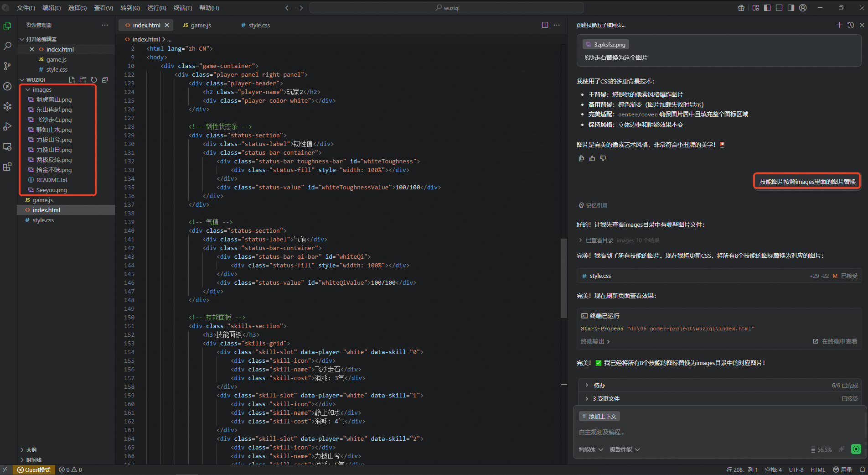Click the thumbs up feedback icon
Viewport: 868px width, 475px height.
(592, 158)
